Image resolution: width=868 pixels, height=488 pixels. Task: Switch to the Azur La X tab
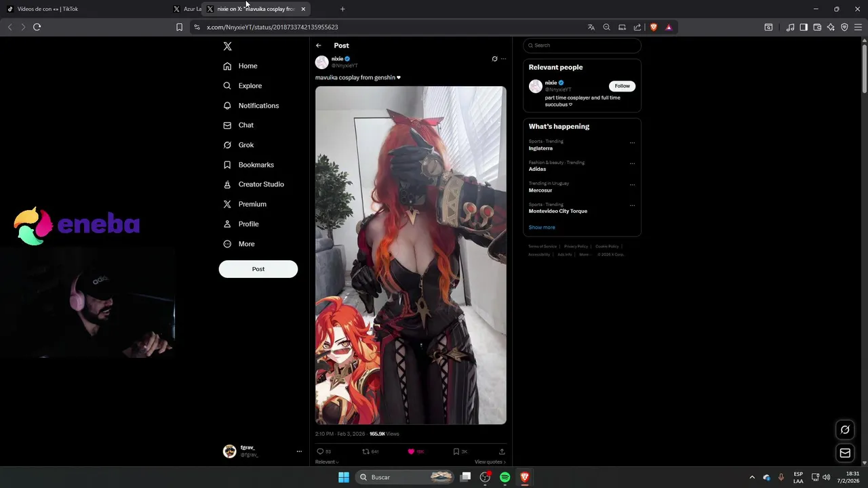187,9
